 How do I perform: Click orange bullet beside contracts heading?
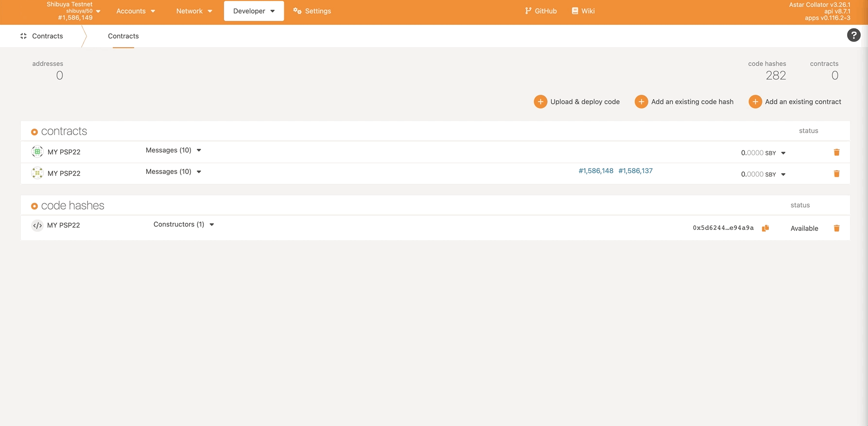click(34, 132)
